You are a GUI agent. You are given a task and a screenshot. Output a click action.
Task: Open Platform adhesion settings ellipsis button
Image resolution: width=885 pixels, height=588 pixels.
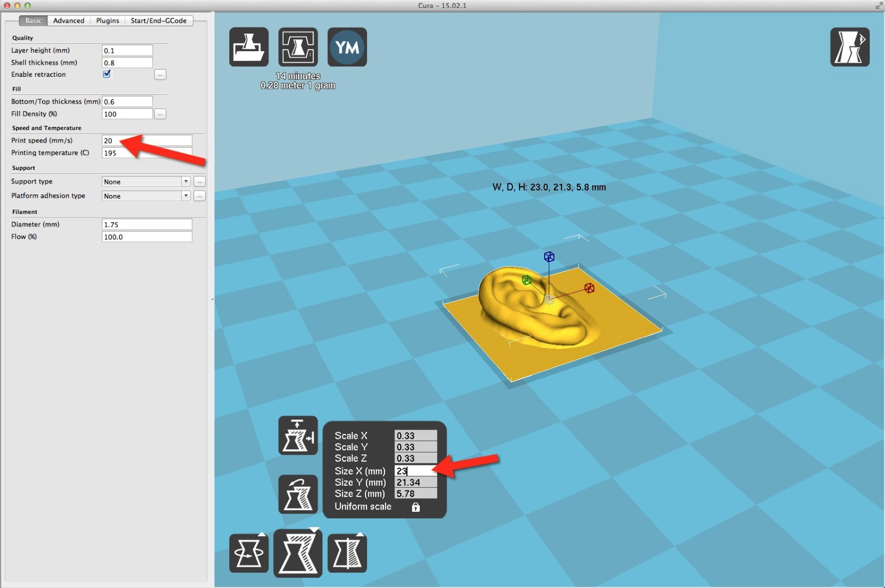tap(200, 196)
